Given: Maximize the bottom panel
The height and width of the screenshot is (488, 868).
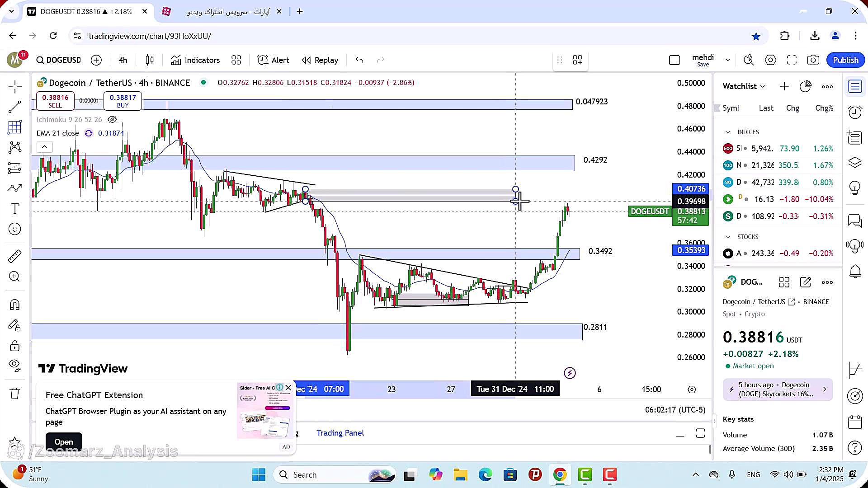Looking at the screenshot, I should pyautogui.click(x=700, y=433).
